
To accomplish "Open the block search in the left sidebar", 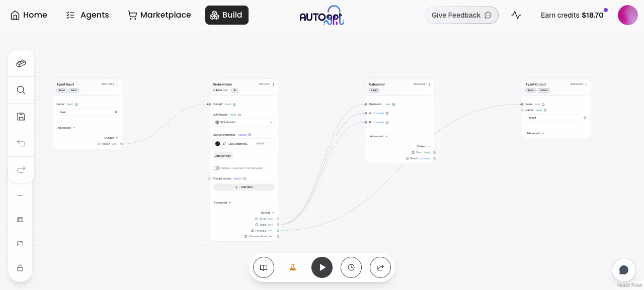I will pos(21,90).
